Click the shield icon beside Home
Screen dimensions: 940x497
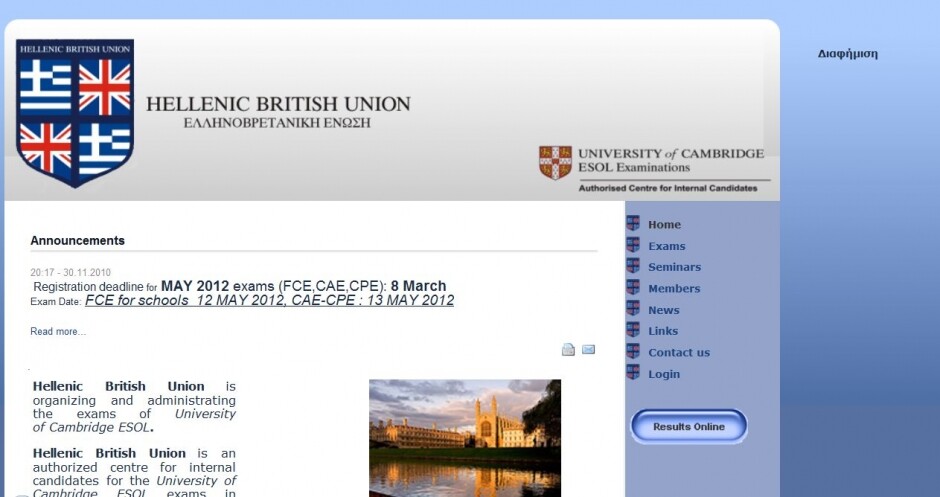(x=633, y=224)
